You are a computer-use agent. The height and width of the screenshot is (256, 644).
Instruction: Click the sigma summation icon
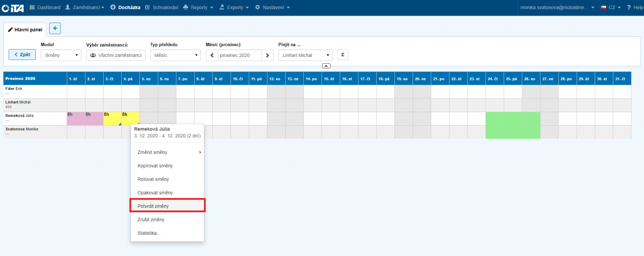[343, 55]
